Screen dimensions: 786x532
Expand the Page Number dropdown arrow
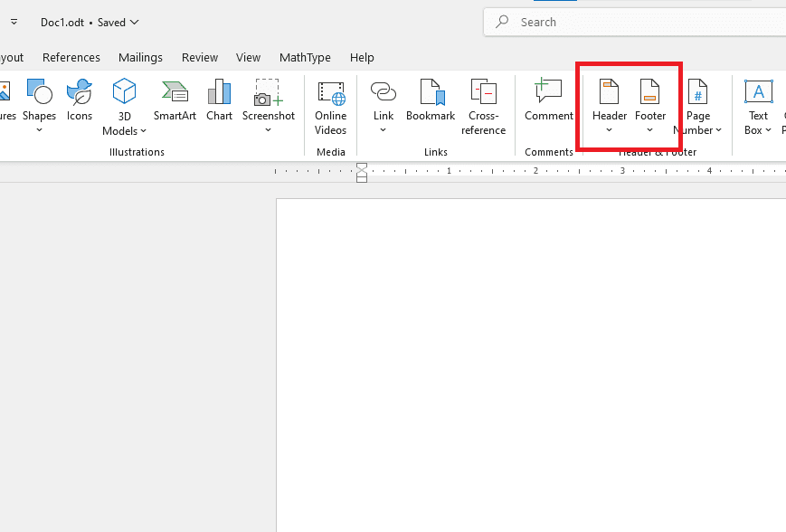[719, 130]
